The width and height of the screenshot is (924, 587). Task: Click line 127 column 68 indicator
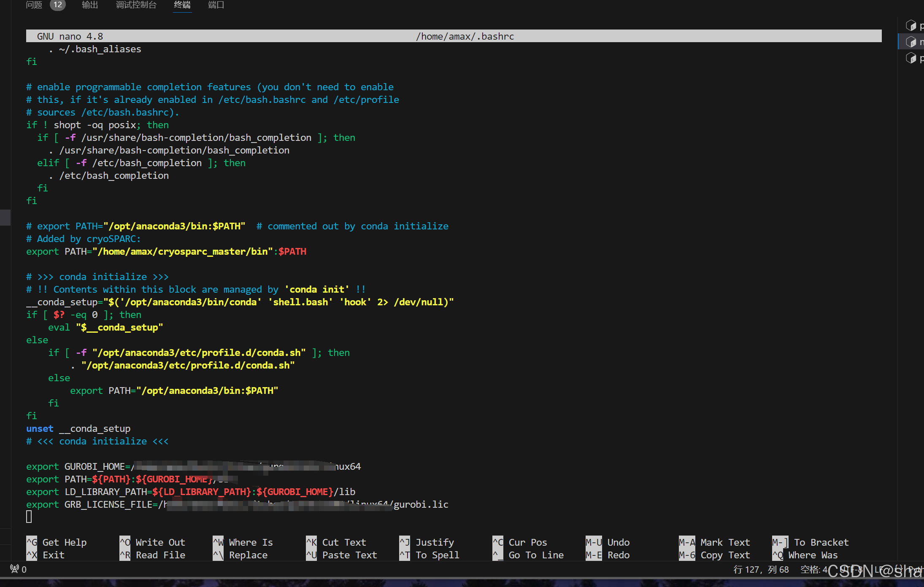pos(761,570)
